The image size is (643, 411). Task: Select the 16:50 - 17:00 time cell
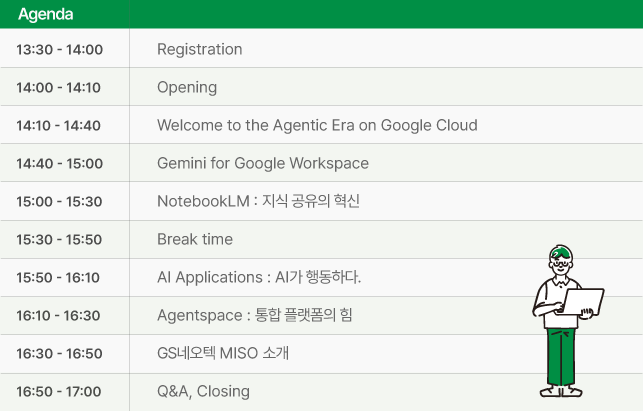(59, 392)
